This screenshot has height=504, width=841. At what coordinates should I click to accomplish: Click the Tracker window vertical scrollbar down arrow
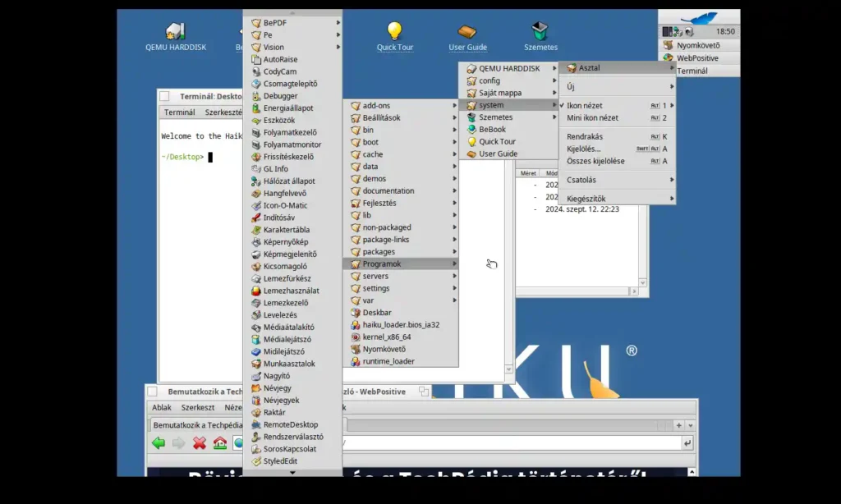pyautogui.click(x=642, y=282)
